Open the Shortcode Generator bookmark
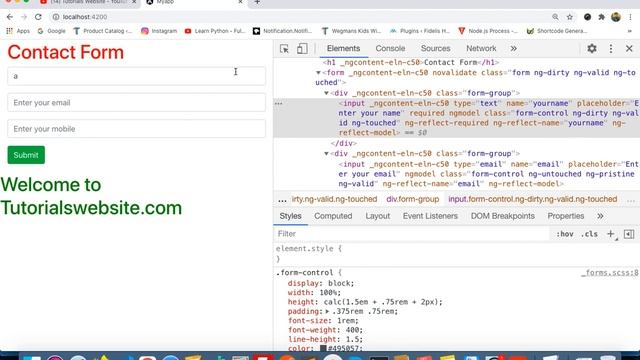This screenshot has width=640, height=360. tap(557, 31)
